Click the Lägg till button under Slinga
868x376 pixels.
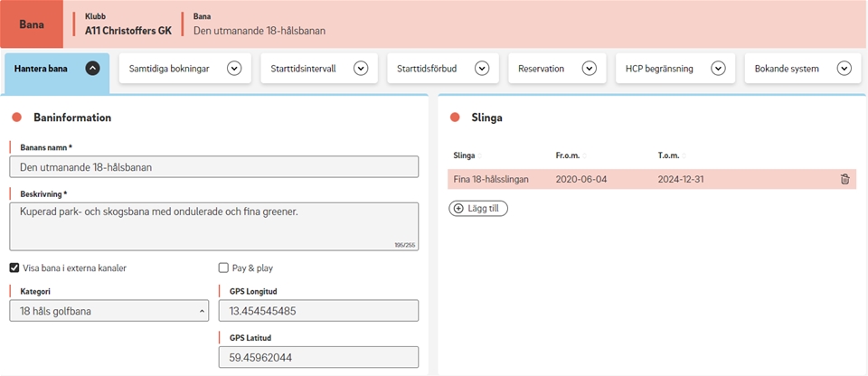pyautogui.click(x=478, y=209)
